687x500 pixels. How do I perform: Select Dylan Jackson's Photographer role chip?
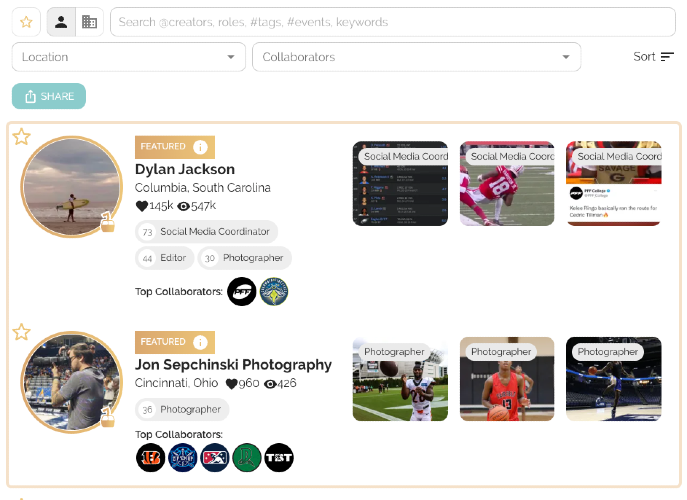[x=244, y=258]
